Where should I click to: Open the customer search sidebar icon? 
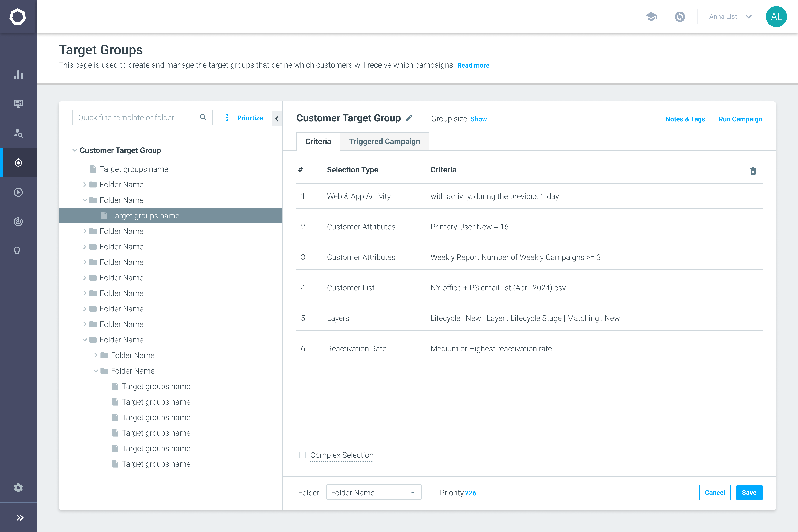[18, 133]
